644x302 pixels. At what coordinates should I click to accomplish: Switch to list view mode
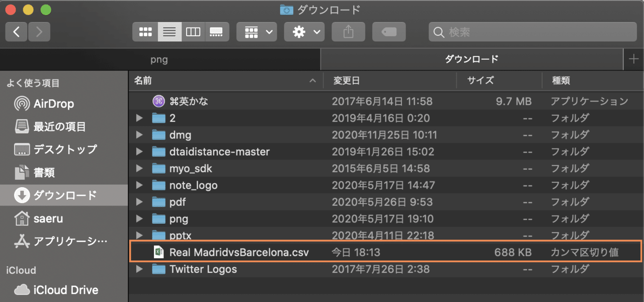click(169, 31)
